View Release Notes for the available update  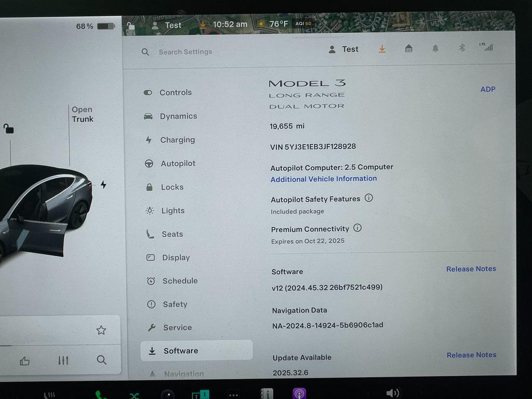(471, 355)
